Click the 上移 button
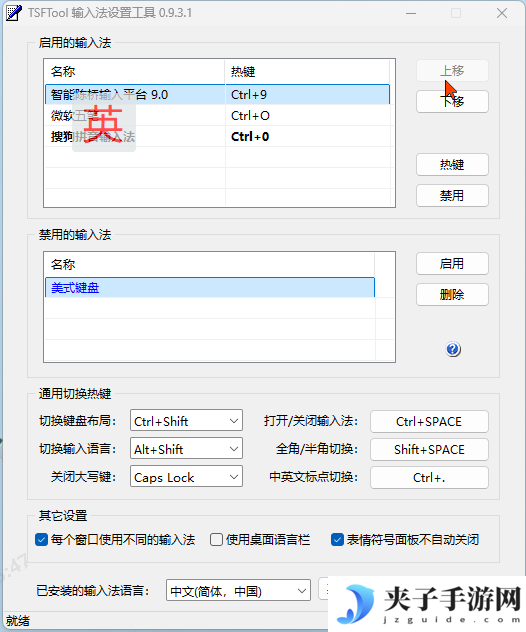526x632 pixels. tap(452, 71)
